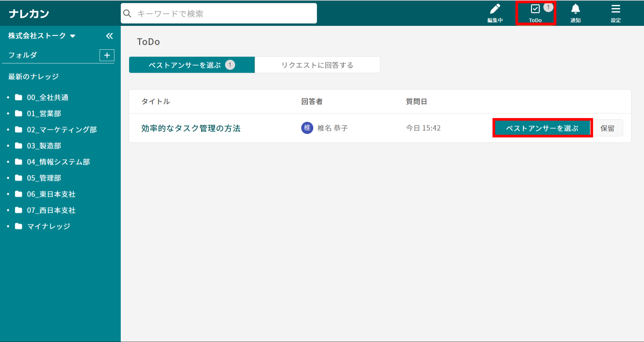Click the plus icon to add folder
This screenshot has width=644, height=342.
pyautogui.click(x=107, y=55)
